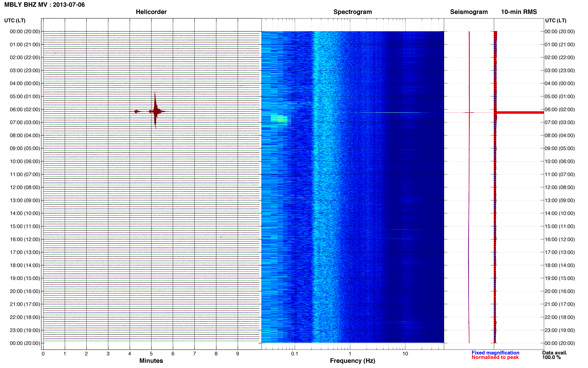Screen dimensions: 588x368
Task: Click the large red seismic event burst
Action: [155, 111]
